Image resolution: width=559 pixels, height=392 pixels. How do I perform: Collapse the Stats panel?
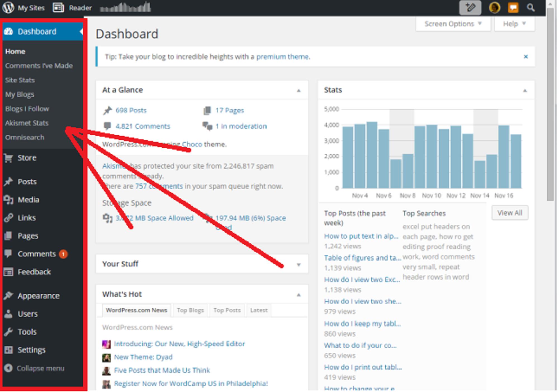click(525, 91)
